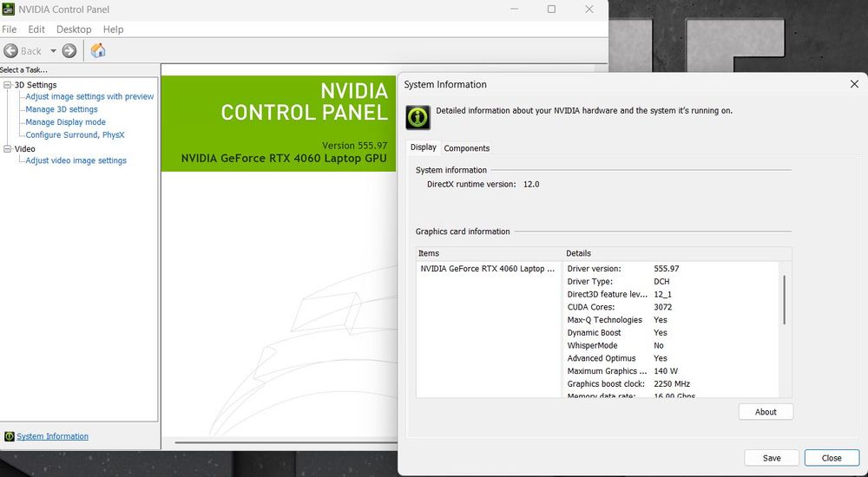This screenshot has height=477, width=868.
Task: Minimize the NVIDIA Control Panel window
Action: [x=514, y=9]
